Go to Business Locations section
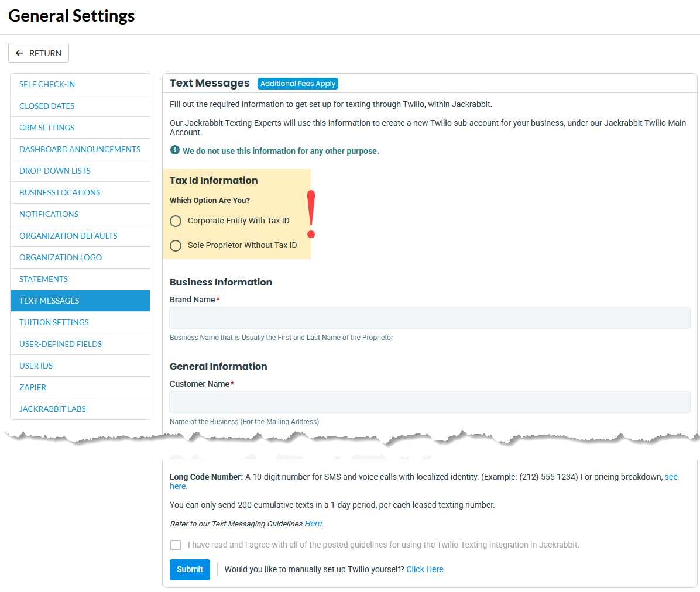This screenshot has width=700, height=592. tap(60, 192)
